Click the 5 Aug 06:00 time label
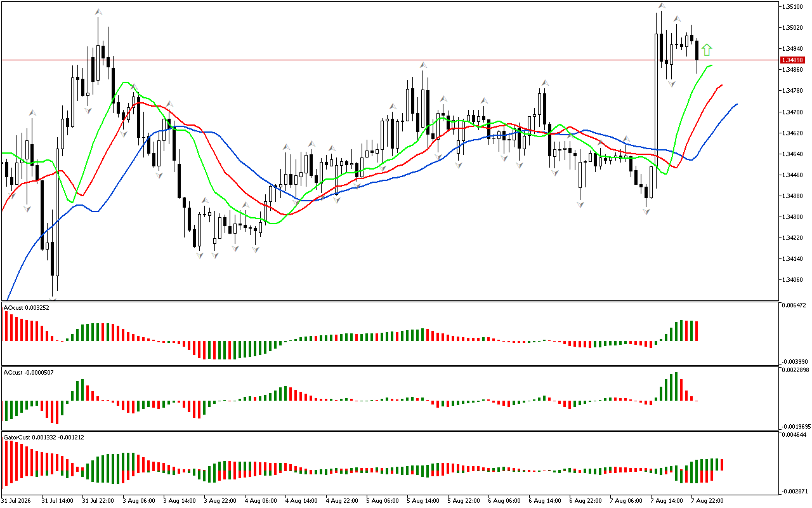This screenshot has height=508, width=812. pyautogui.click(x=382, y=500)
